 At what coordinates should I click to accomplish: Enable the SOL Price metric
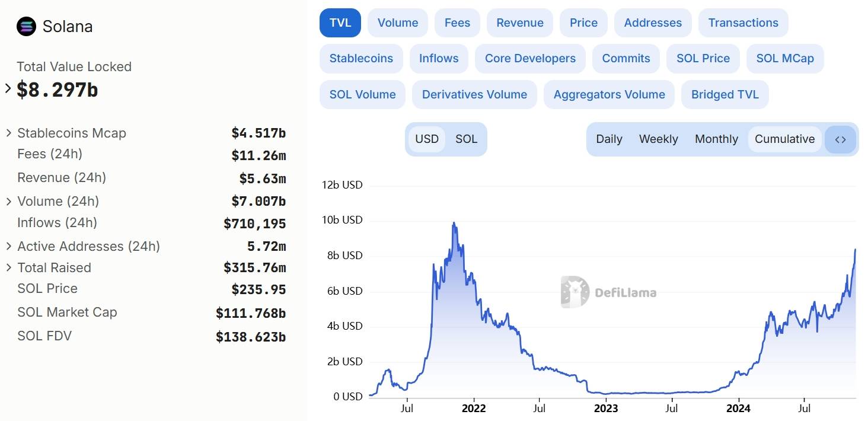(x=703, y=59)
